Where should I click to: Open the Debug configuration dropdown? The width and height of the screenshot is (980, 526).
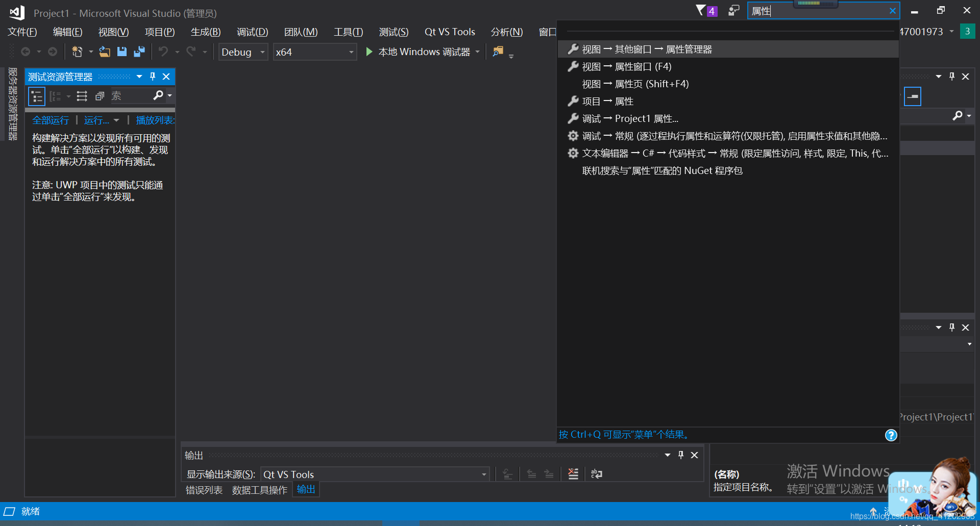click(x=243, y=52)
